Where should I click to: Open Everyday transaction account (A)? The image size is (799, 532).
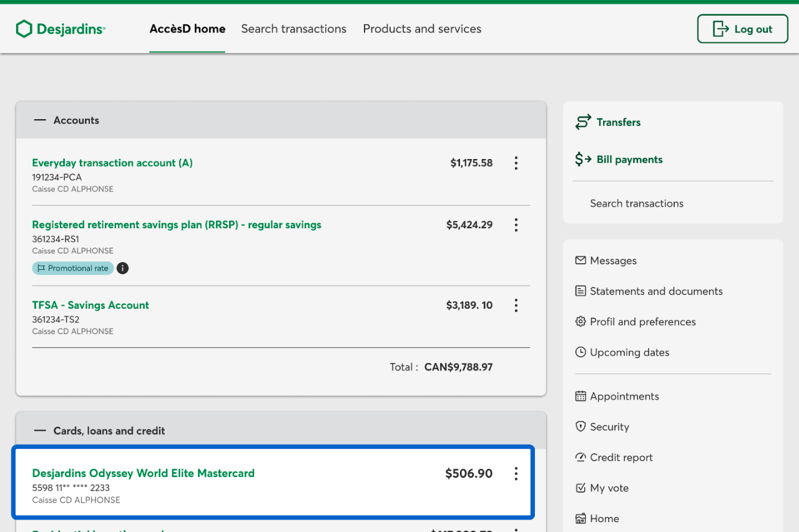click(x=112, y=163)
